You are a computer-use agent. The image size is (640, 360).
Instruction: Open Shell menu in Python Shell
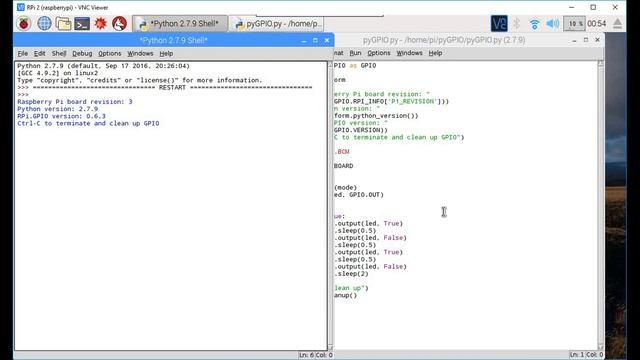(59, 53)
